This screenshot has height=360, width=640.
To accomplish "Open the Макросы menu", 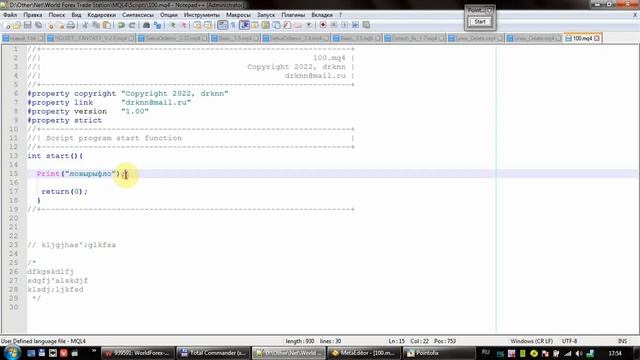I will point(238,15).
